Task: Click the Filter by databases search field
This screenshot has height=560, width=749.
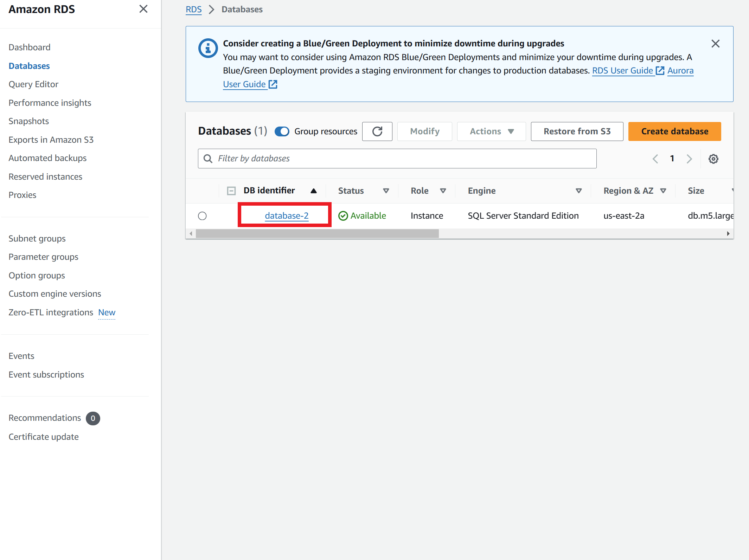Action: coord(397,159)
